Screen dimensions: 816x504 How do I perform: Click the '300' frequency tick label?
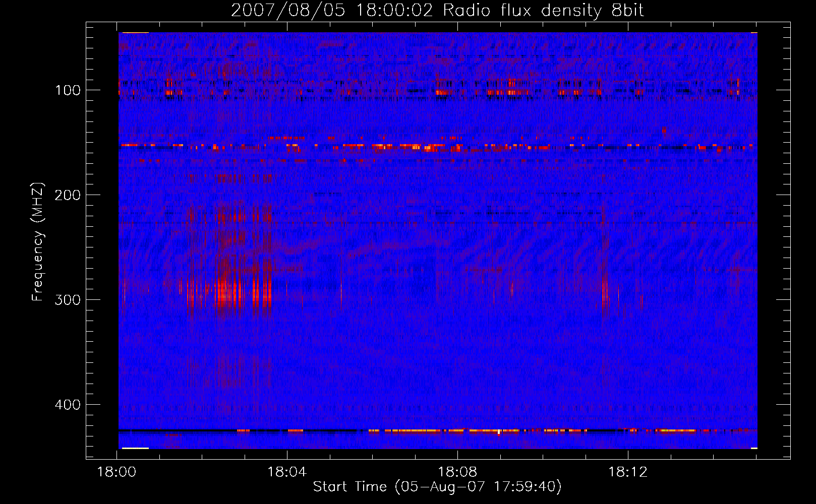[68, 300]
